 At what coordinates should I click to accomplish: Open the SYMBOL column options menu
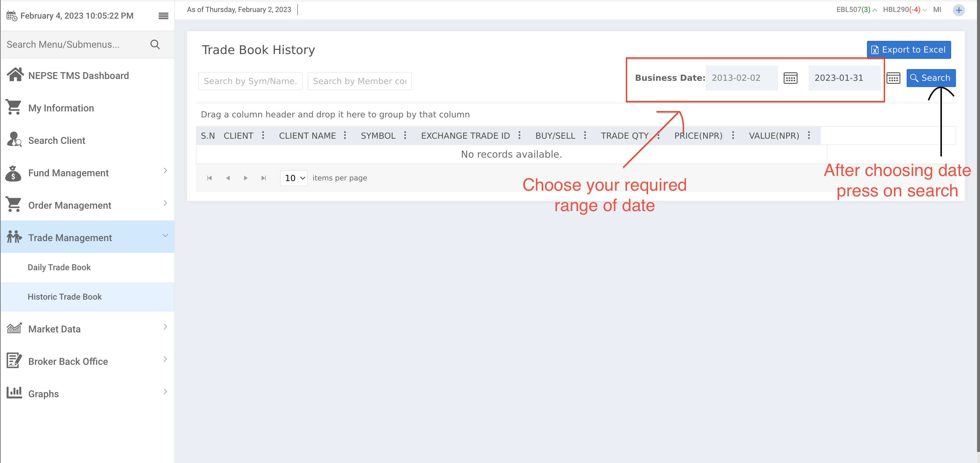[x=405, y=135]
